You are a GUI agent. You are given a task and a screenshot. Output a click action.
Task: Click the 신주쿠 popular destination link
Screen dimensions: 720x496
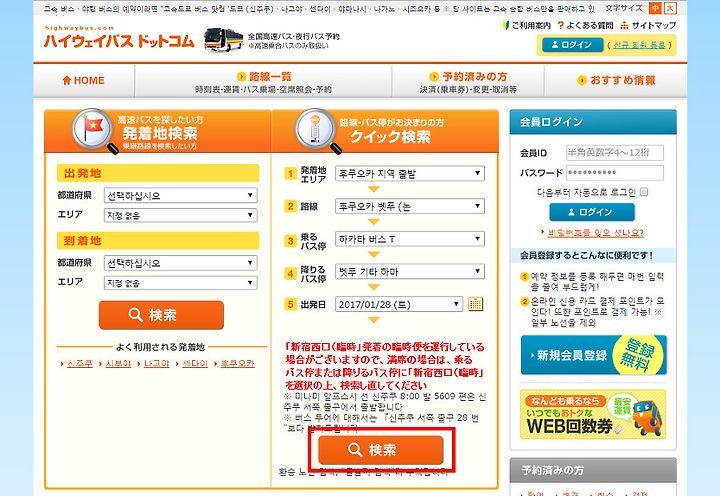[80, 363]
